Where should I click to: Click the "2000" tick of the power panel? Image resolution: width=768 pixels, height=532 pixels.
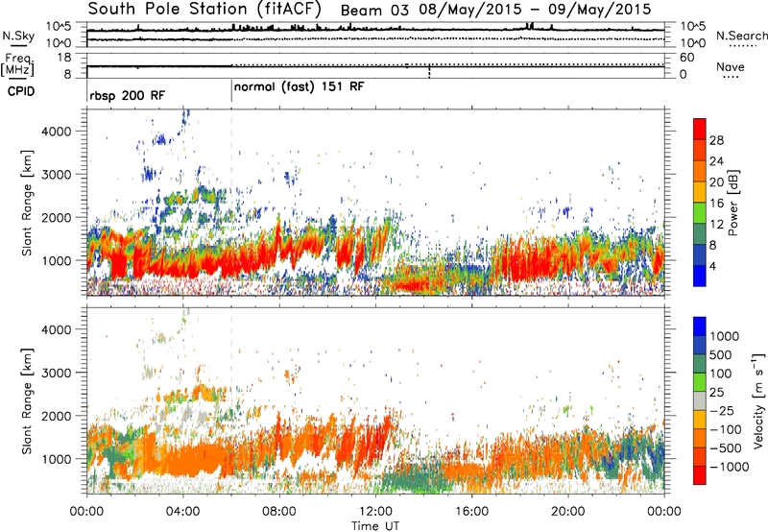coord(56,217)
